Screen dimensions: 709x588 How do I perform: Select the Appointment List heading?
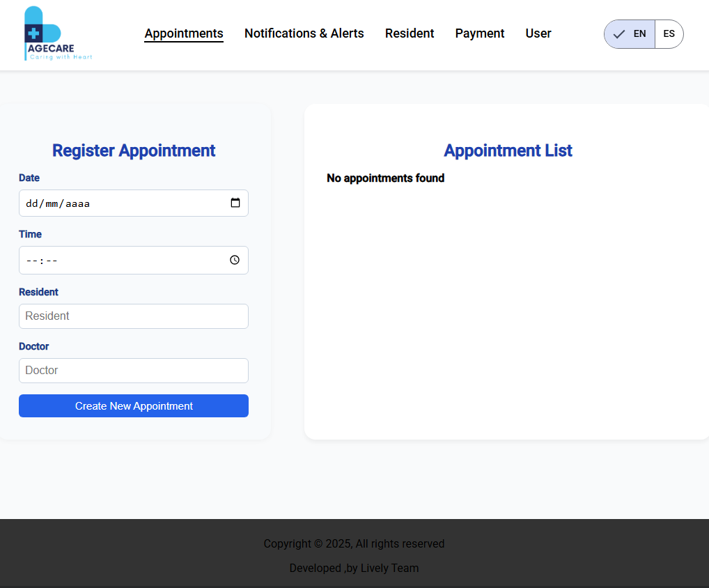(508, 150)
